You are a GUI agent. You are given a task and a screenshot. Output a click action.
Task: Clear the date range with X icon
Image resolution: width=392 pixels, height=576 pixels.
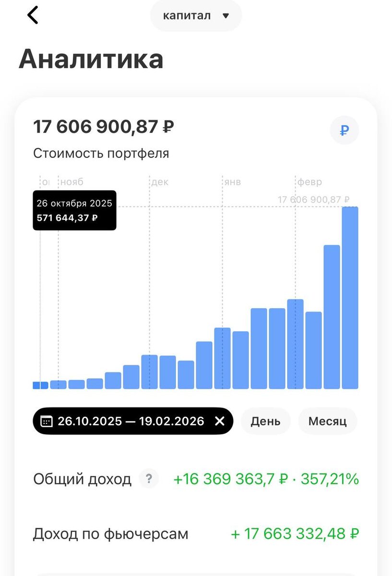click(x=220, y=421)
